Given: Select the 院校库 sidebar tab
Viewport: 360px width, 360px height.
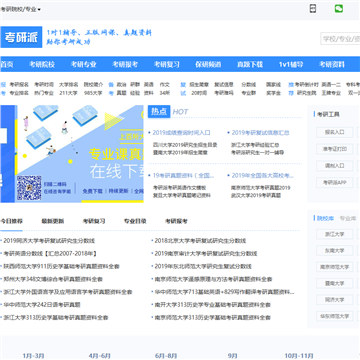Looking at the screenshot, I should (325, 219).
